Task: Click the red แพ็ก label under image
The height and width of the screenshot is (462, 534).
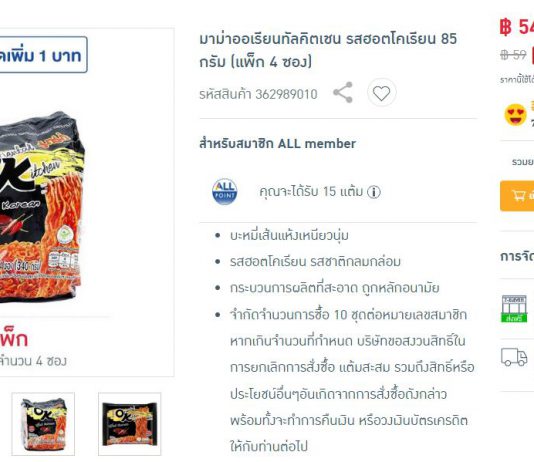Action: click(x=14, y=339)
